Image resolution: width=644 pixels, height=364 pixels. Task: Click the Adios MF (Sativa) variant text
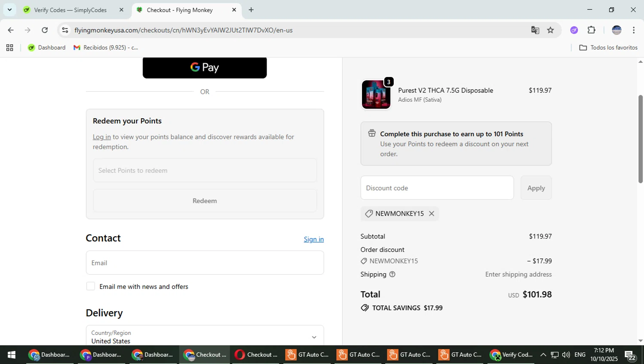(x=419, y=100)
